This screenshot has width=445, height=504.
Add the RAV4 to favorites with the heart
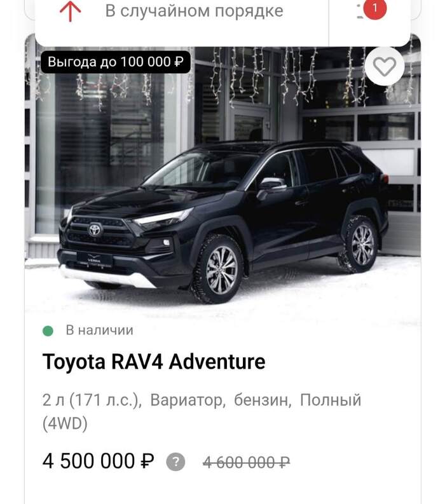385,66
